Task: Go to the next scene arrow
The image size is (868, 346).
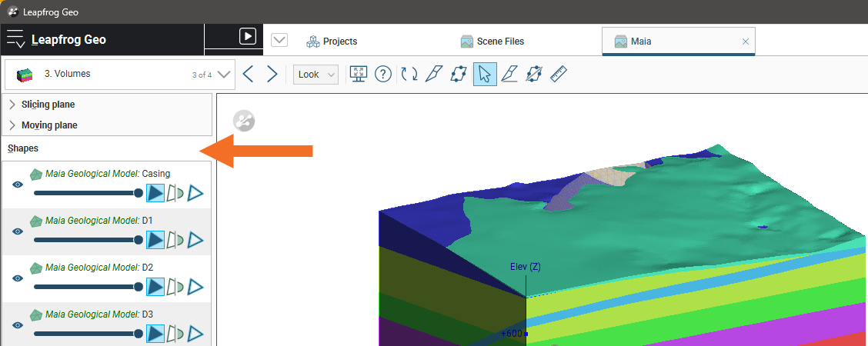Action: (x=272, y=75)
